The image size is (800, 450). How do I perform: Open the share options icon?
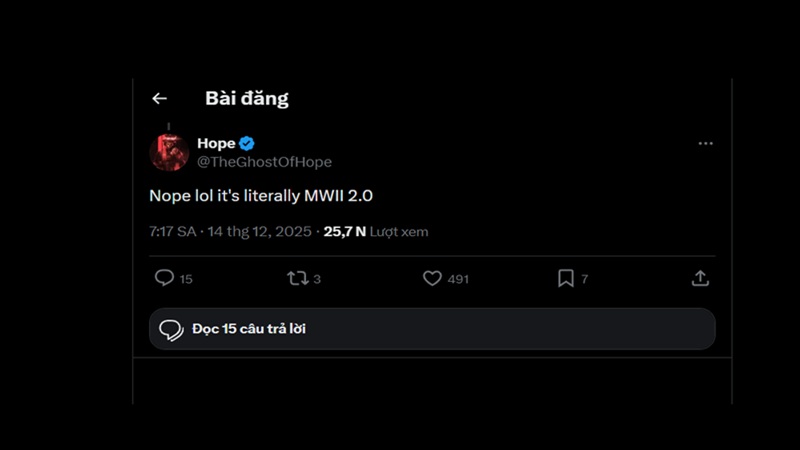tap(700, 278)
